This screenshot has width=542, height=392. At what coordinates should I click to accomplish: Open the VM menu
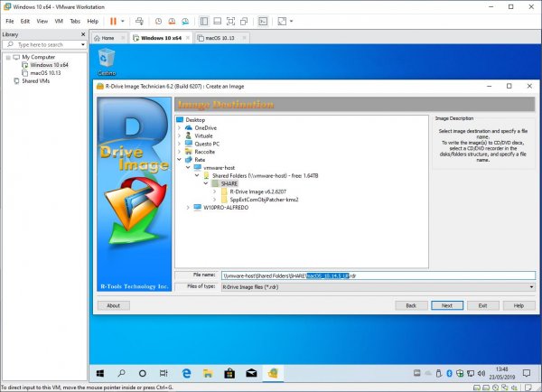[x=59, y=21]
